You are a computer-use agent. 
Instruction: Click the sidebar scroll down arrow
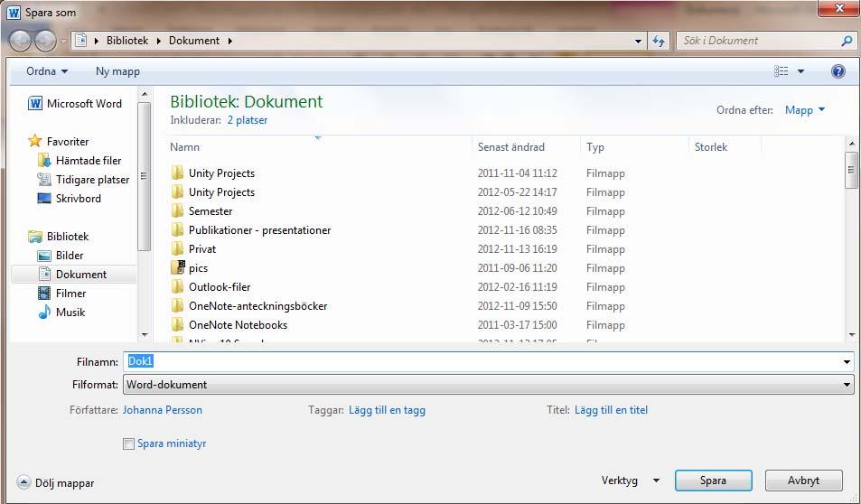[x=145, y=334]
